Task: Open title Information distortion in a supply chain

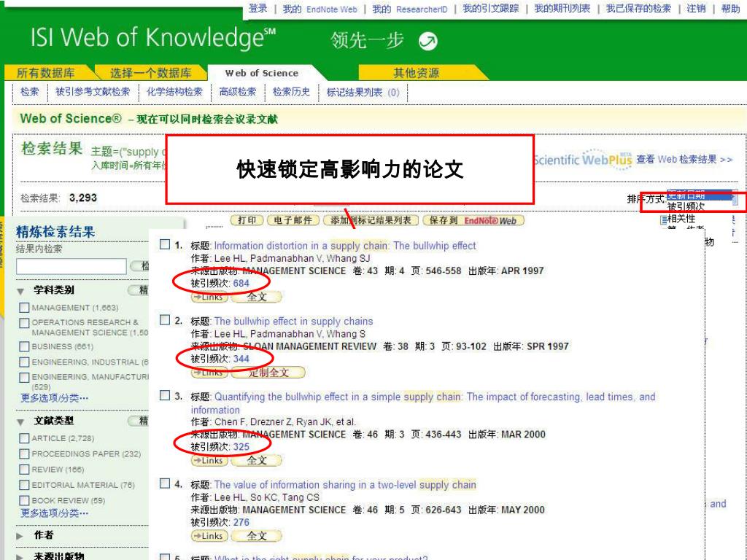Action: point(345,246)
